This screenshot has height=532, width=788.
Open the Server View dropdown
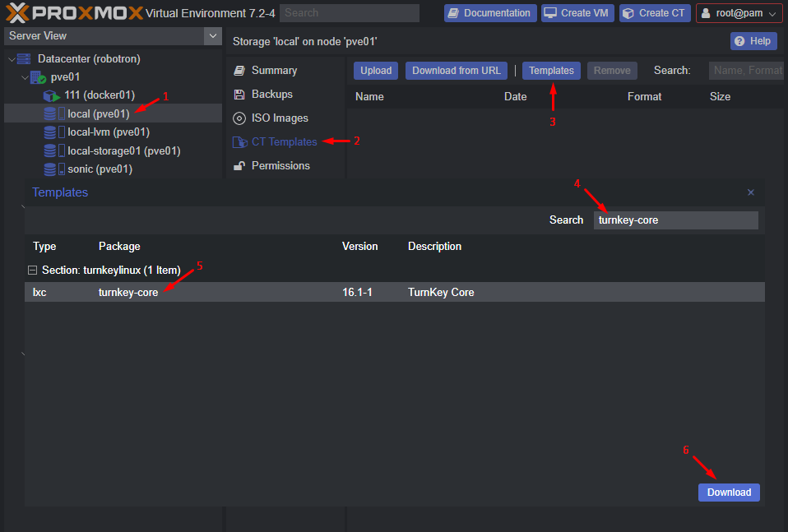(213, 36)
